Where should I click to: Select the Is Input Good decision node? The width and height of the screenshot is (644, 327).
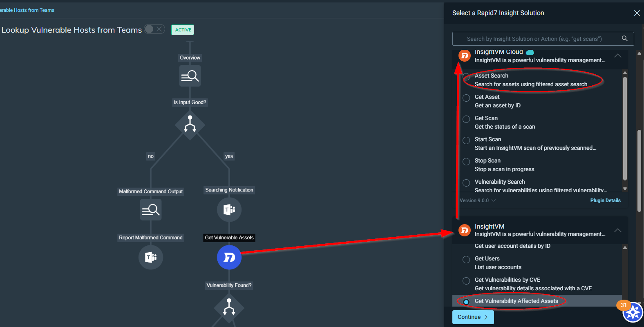pyautogui.click(x=190, y=125)
